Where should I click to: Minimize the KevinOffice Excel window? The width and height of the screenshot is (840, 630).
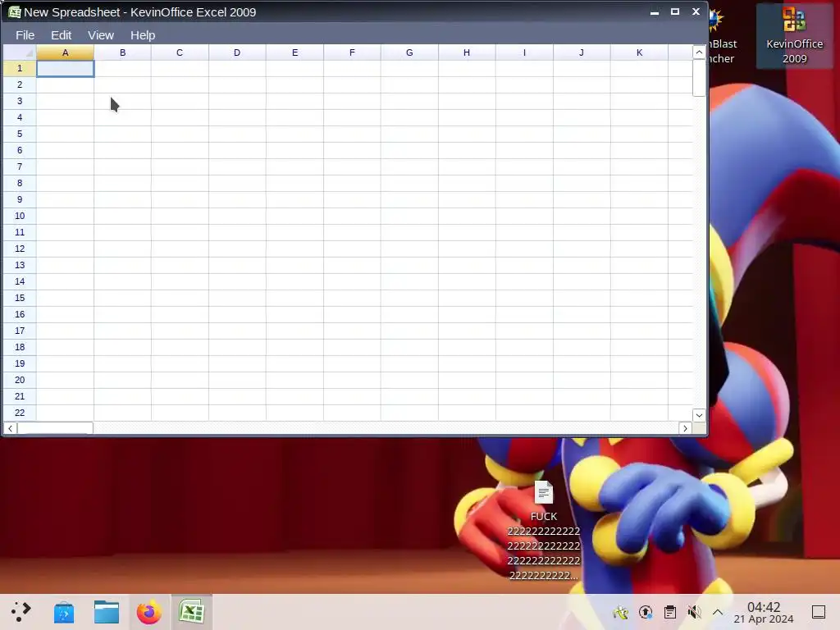pos(654,11)
